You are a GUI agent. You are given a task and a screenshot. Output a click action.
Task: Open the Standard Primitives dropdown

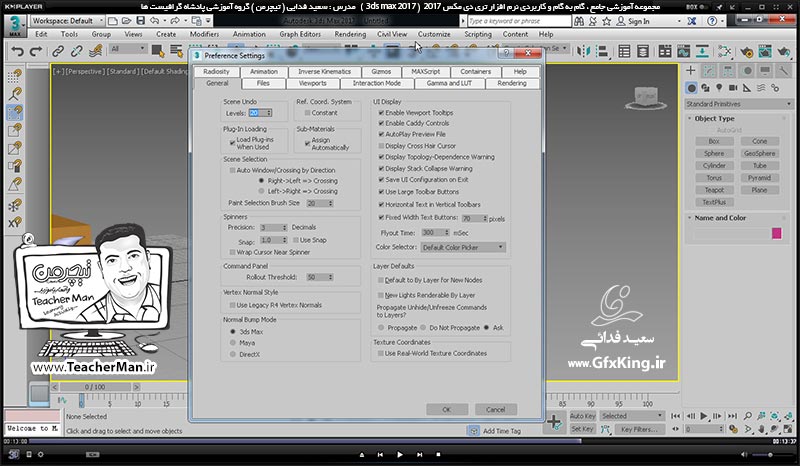738,104
